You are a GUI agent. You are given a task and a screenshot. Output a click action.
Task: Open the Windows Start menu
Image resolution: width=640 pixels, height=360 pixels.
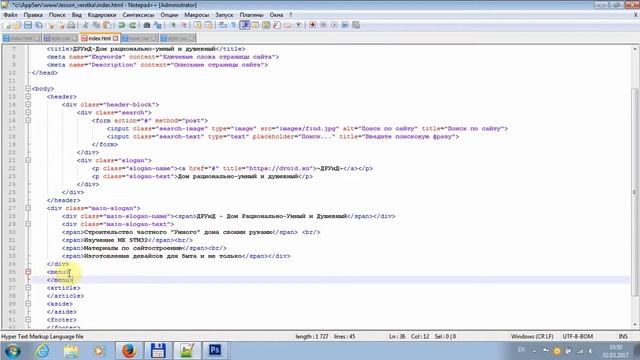click(13, 351)
